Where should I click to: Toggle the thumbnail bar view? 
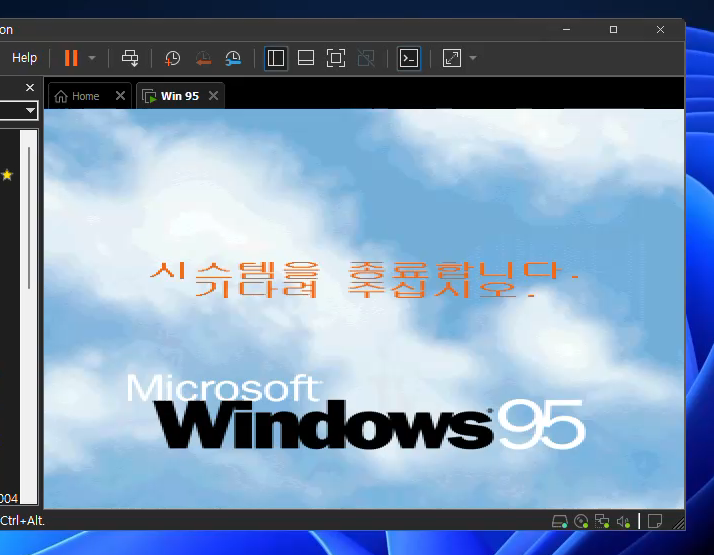(x=306, y=58)
